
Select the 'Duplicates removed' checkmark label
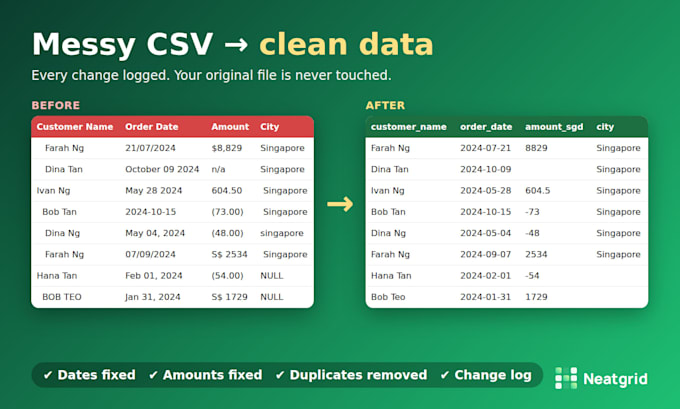[351, 375]
